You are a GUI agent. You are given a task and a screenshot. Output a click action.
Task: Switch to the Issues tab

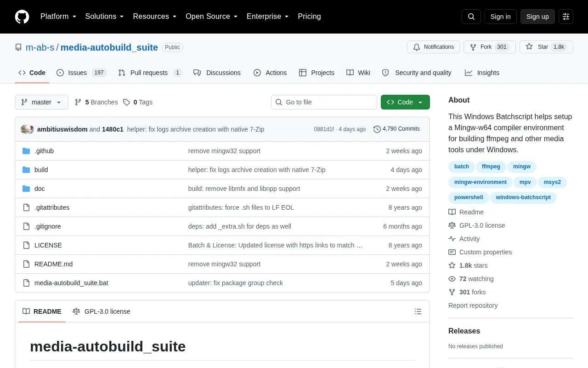click(81, 73)
